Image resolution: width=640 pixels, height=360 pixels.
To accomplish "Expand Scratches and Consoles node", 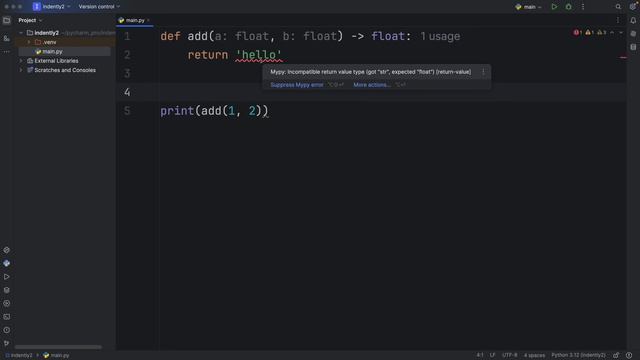I will pyautogui.click(x=21, y=70).
